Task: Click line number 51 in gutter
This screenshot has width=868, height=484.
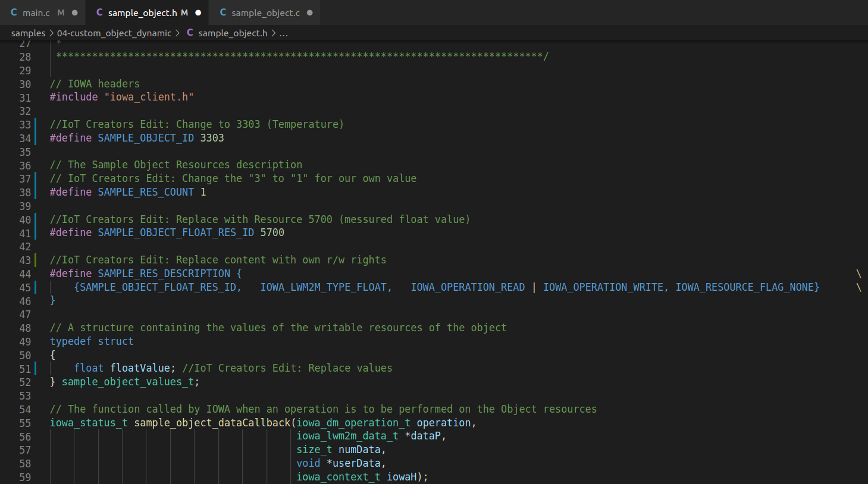Action: pos(25,369)
